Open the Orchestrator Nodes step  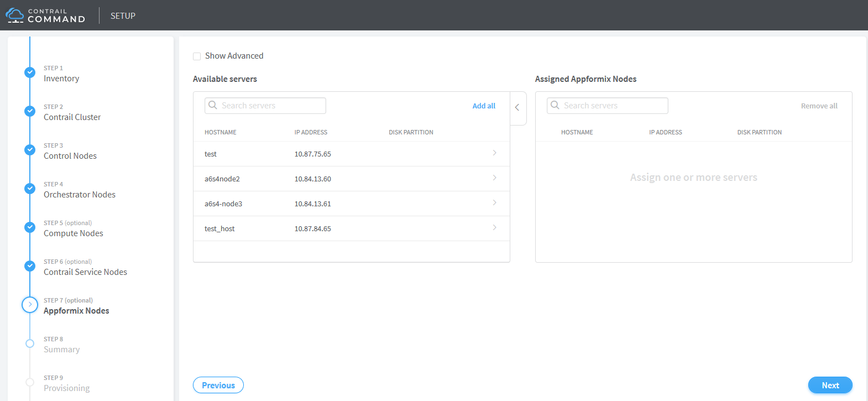[80, 195]
